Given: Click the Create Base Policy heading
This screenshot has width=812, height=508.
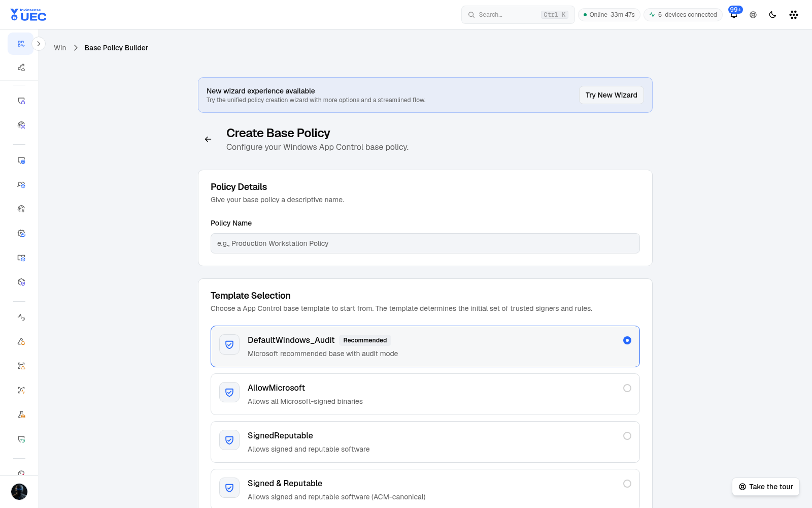Looking at the screenshot, I should [x=278, y=133].
